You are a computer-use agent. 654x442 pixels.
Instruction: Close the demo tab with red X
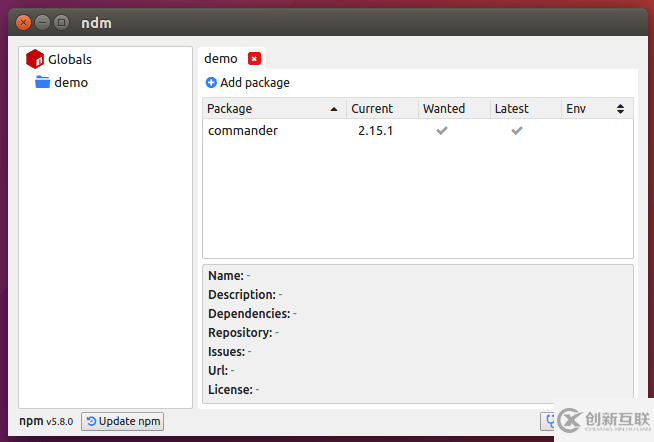click(255, 59)
